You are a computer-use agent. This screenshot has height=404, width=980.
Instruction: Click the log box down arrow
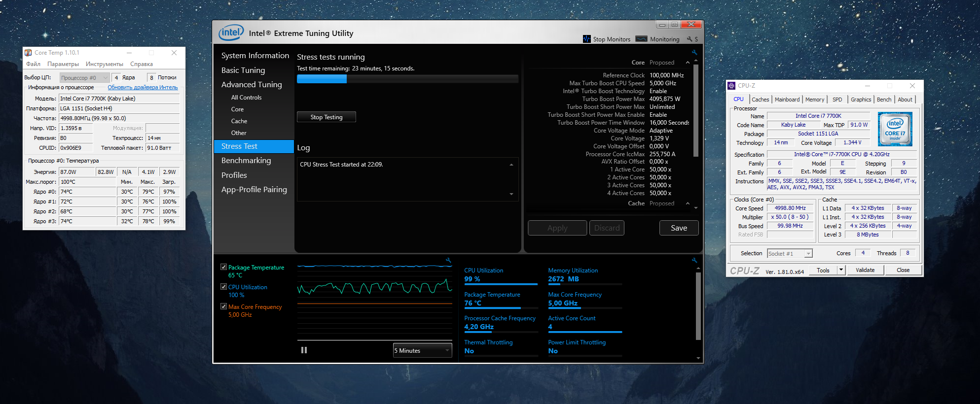(x=511, y=194)
